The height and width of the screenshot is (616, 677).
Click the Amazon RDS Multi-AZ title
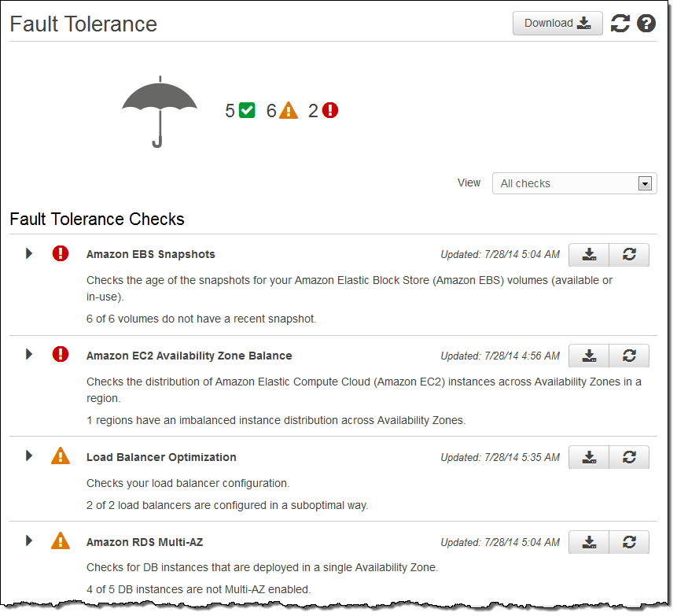[145, 542]
